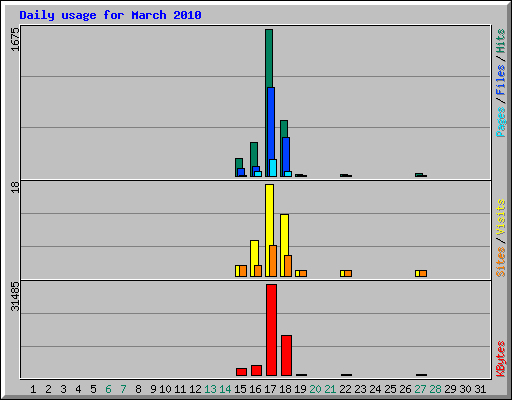Click the red KBytes legend label
This screenshot has width=512, height=400.
(x=501, y=359)
